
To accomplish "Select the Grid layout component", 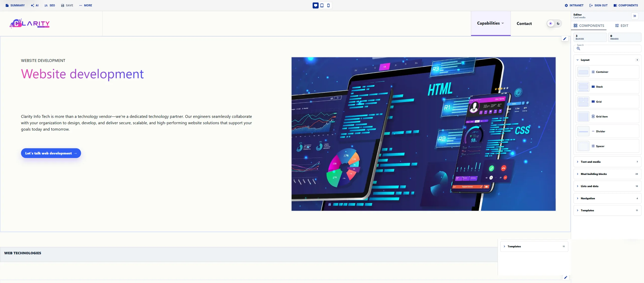I will tap(607, 102).
